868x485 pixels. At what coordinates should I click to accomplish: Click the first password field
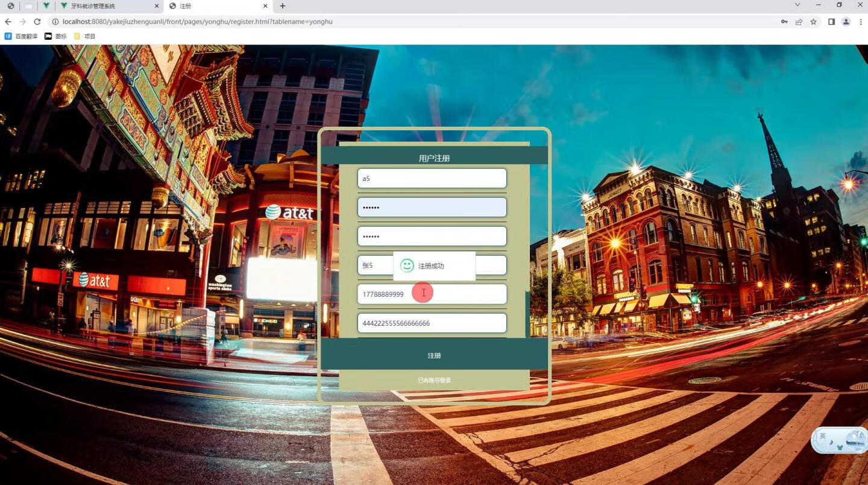click(x=432, y=207)
